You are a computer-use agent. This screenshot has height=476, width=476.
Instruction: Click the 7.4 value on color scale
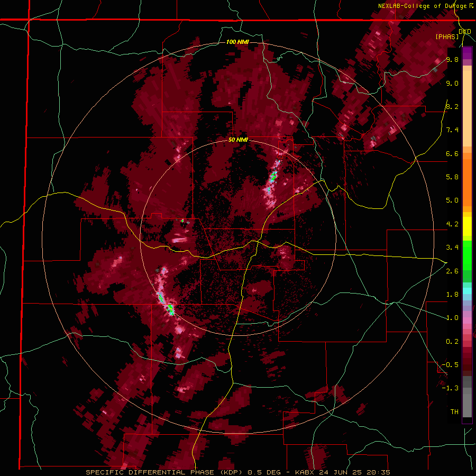click(x=452, y=130)
